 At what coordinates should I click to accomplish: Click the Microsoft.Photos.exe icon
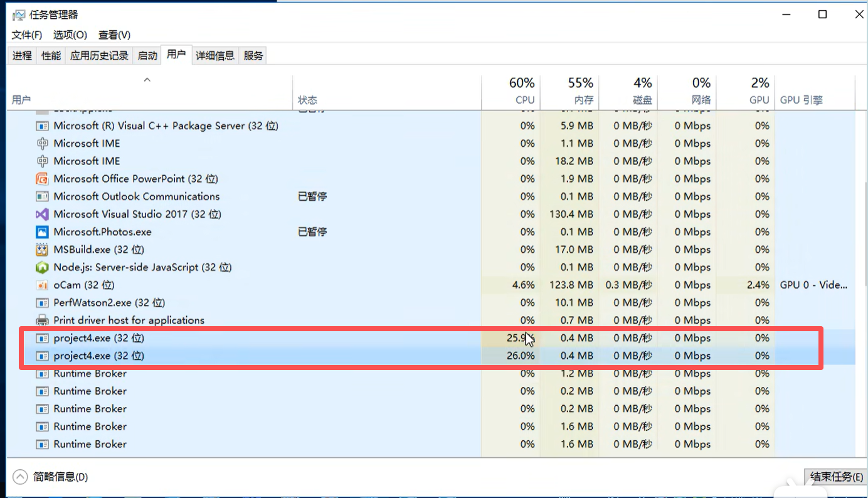(x=42, y=232)
